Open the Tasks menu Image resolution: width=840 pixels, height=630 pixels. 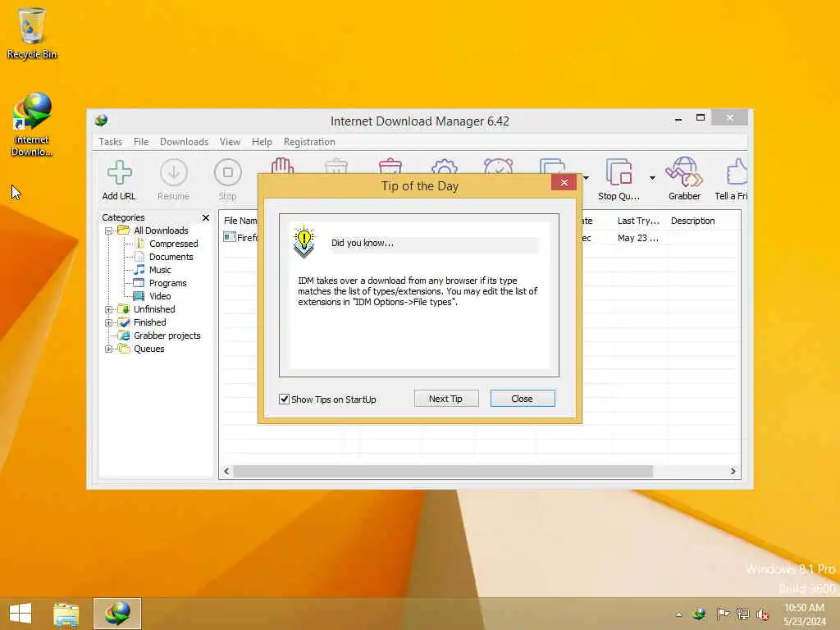click(111, 142)
